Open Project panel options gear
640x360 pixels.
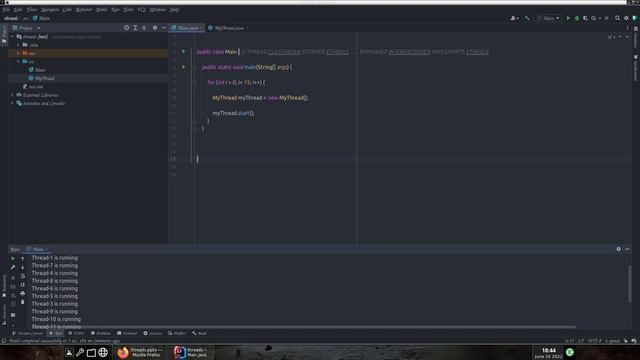[x=155, y=28]
